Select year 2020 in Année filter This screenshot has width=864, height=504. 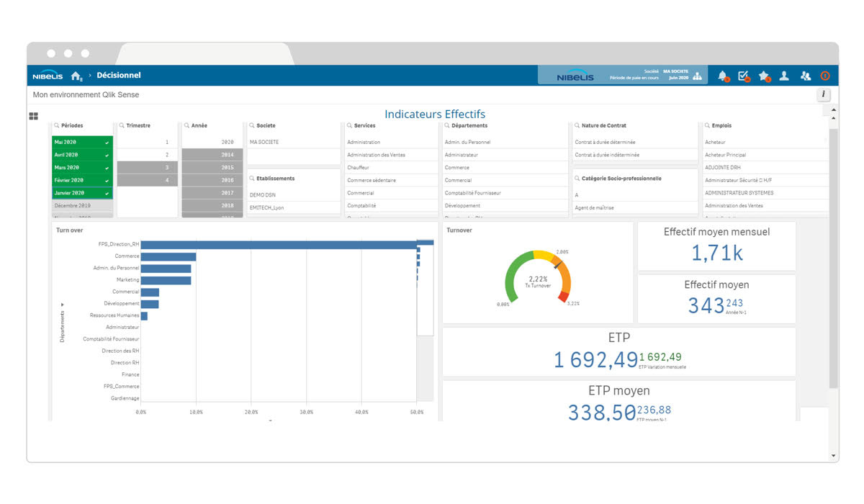(x=212, y=142)
